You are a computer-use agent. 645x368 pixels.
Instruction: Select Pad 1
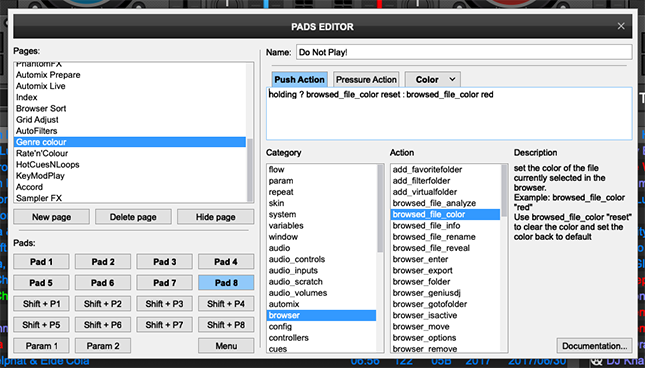[x=41, y=262]
